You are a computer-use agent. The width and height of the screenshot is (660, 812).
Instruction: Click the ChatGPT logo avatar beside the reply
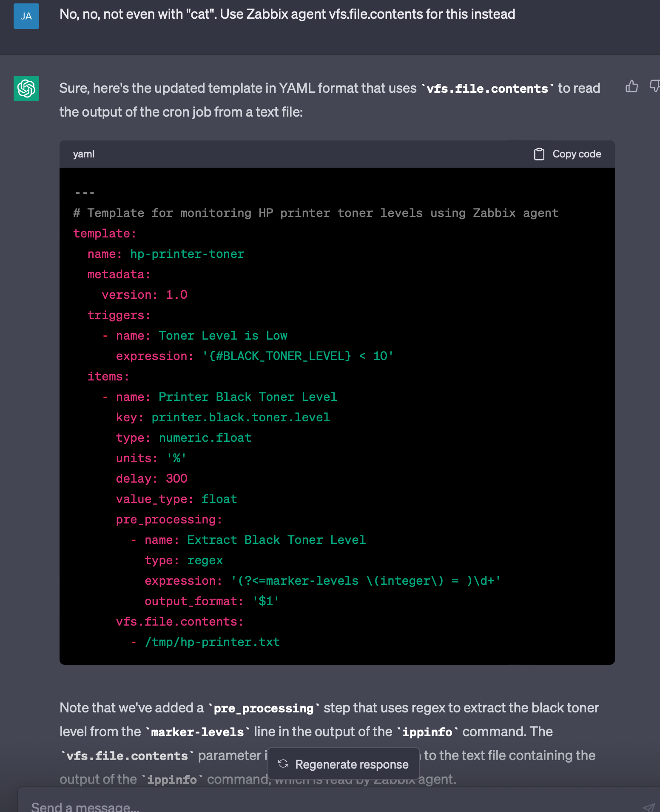pos(26,89)
